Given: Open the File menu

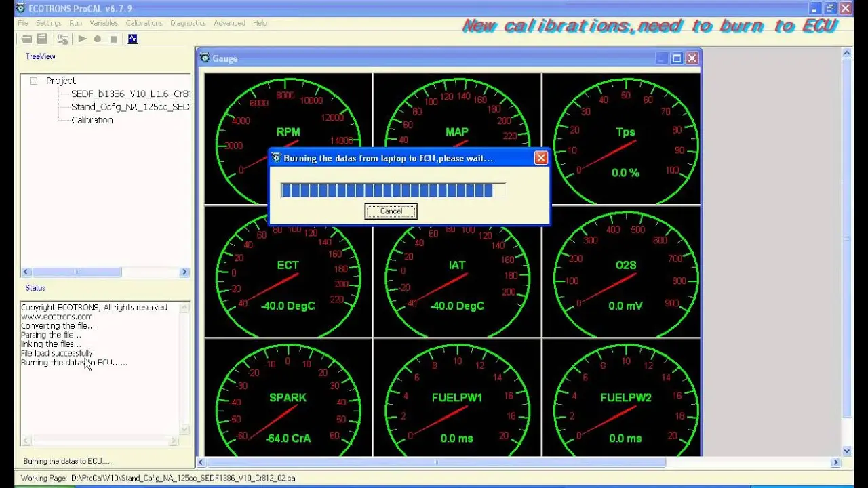Looking at the screenshot, I should (23, 23).
